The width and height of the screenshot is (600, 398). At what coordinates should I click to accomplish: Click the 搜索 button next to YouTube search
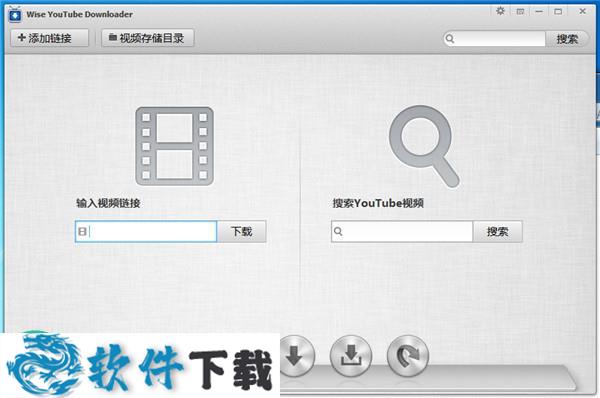point(497,232)
